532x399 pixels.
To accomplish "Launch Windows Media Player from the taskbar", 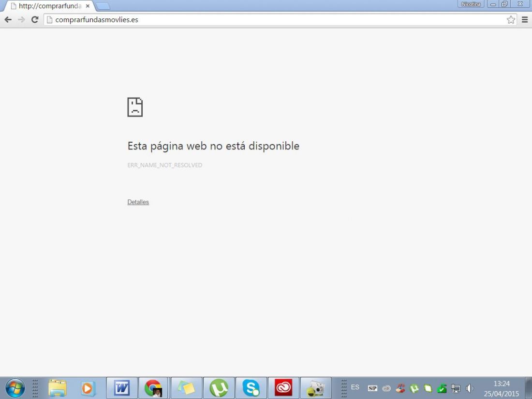I will click(x=88, y=388).
